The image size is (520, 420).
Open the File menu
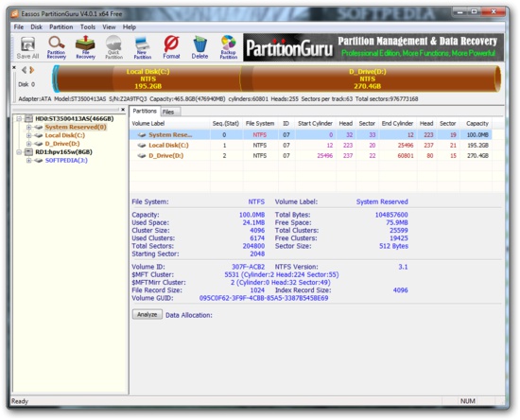19,26
